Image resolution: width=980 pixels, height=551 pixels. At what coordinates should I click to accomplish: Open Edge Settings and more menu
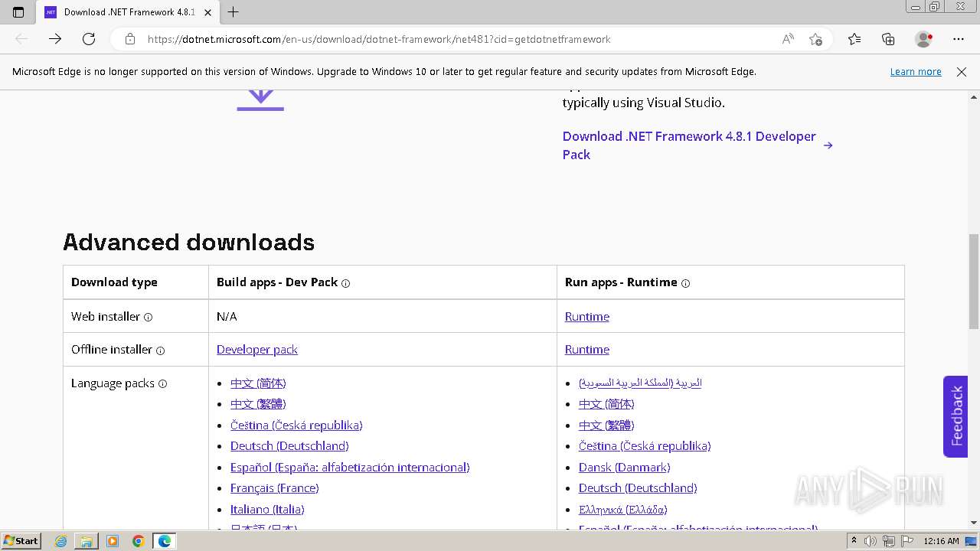[x=959, y=39]
